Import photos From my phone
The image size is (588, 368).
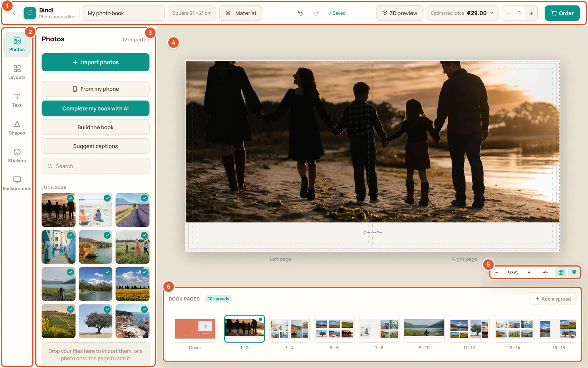(96, 89)
